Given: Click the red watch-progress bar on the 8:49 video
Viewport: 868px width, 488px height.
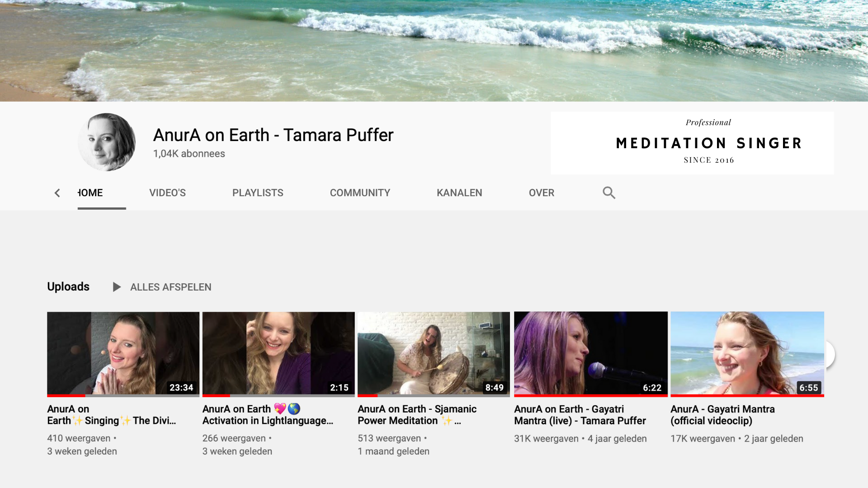Looking at the screenshot, I should tap(368, 396).
